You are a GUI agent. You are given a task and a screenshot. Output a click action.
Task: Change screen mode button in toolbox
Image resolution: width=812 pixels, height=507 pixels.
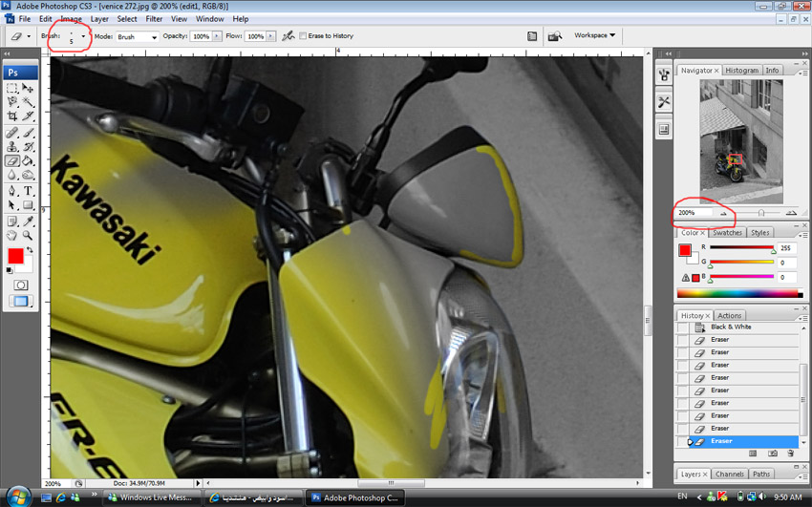click(x=21, y=301)
